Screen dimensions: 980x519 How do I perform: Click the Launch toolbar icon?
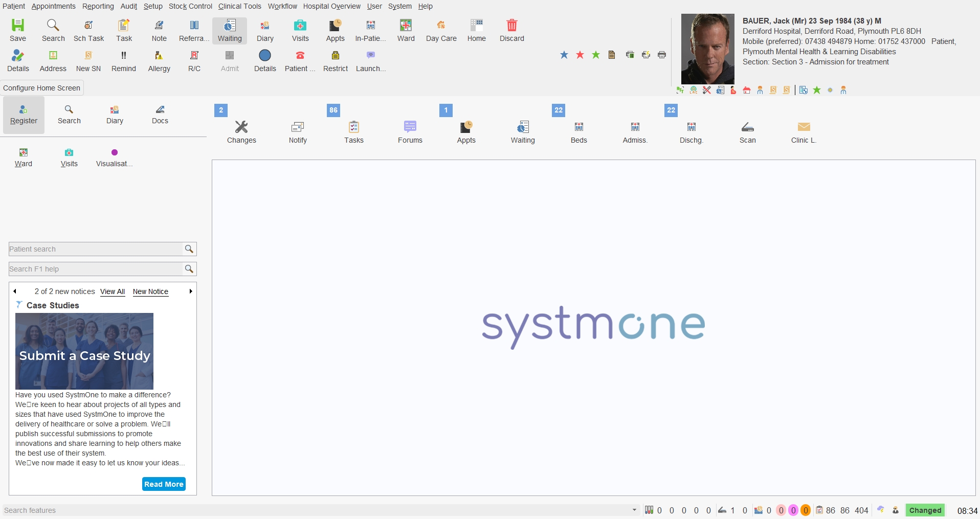(371, 61)
